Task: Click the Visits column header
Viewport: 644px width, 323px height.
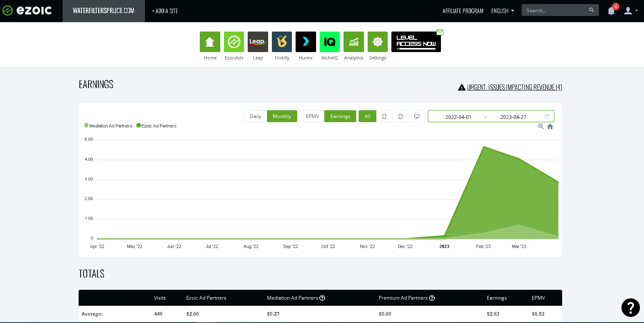Action: point(160,298)
